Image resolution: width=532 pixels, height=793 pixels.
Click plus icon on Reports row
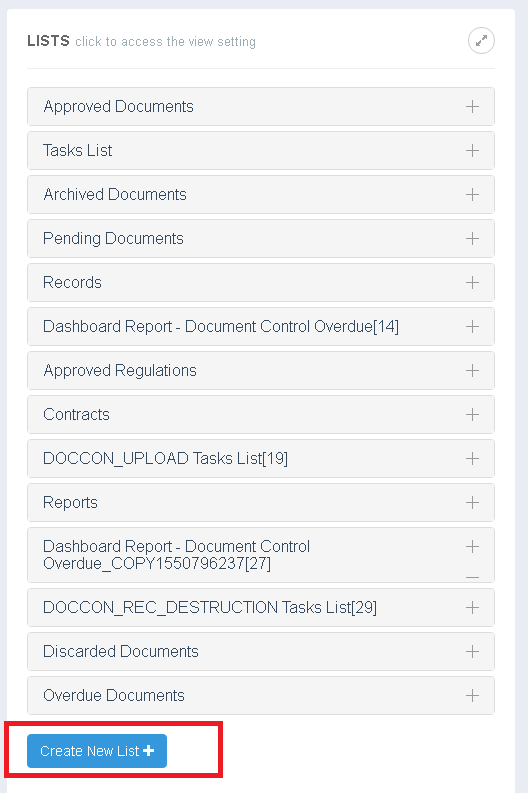coord(472,503)
